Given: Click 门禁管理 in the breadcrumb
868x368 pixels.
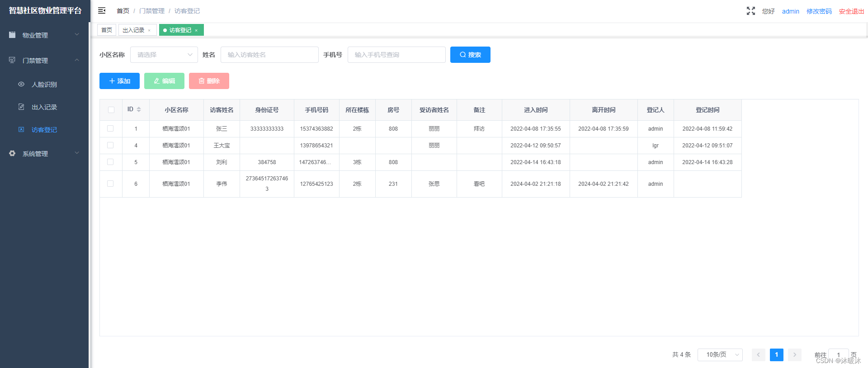Looking at the screenshot, I should pyautogui.click(x=152, y=11).
